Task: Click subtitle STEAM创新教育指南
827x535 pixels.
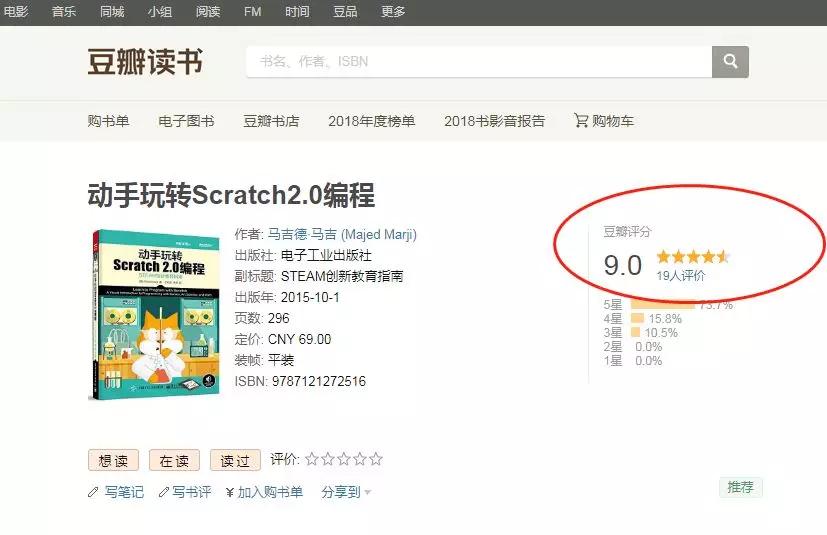Action: click(342, 276)
